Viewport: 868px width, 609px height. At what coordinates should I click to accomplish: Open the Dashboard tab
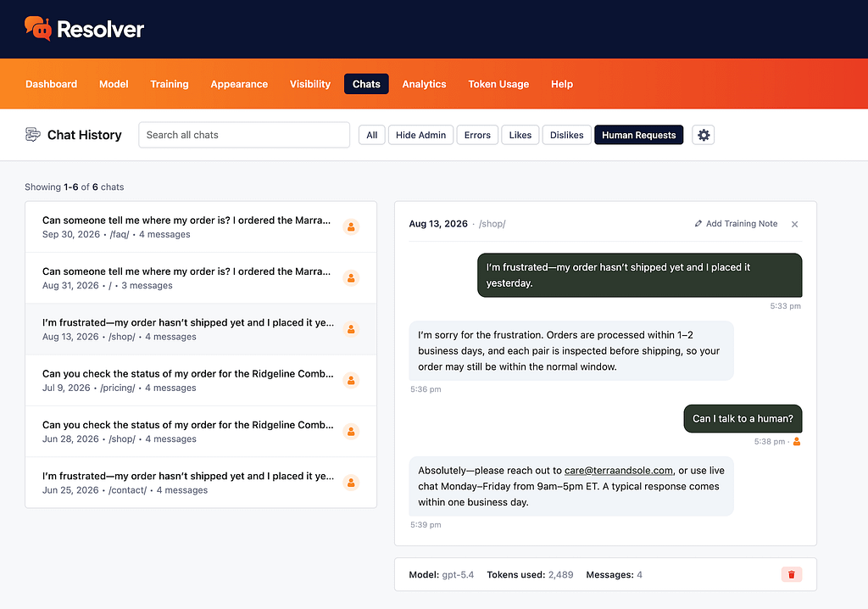point(52,84)
